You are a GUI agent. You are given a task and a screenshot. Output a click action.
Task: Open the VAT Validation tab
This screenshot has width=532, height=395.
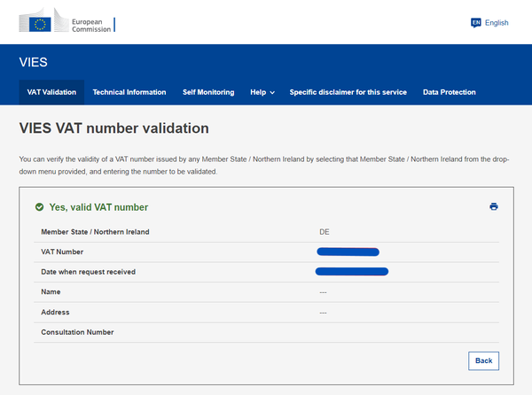click(51, 92)
